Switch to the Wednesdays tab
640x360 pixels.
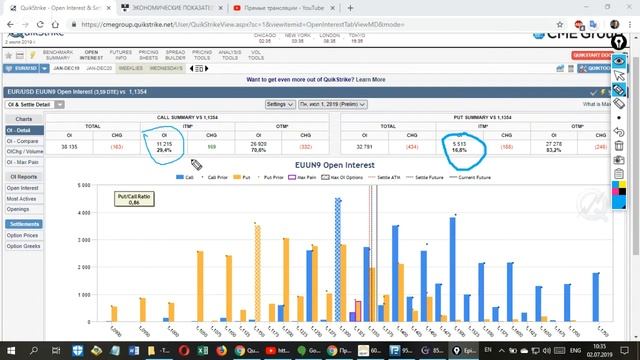[x=166, y=69]
